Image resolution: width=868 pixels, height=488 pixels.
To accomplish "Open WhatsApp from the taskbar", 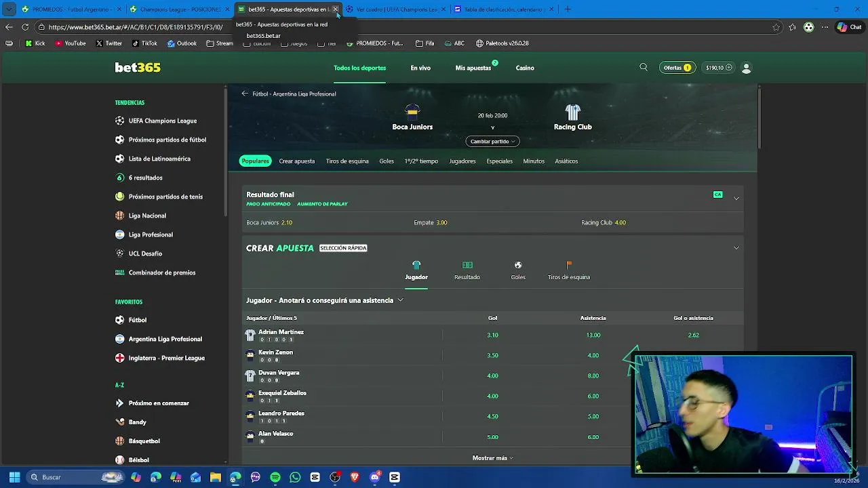I will [x=295, y=477].
